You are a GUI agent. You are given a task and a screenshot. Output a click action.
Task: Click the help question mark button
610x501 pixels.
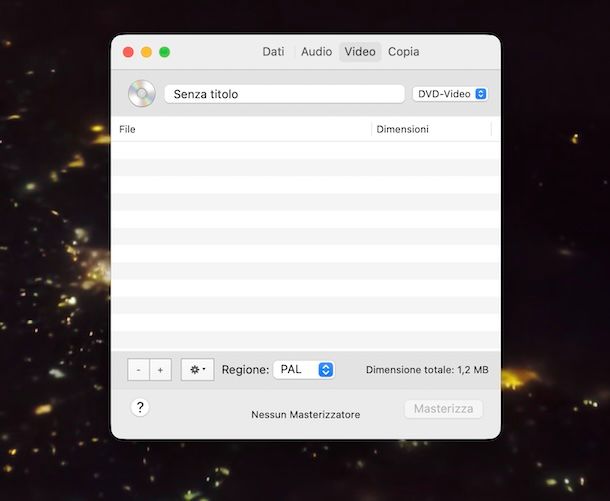(140, 407)
